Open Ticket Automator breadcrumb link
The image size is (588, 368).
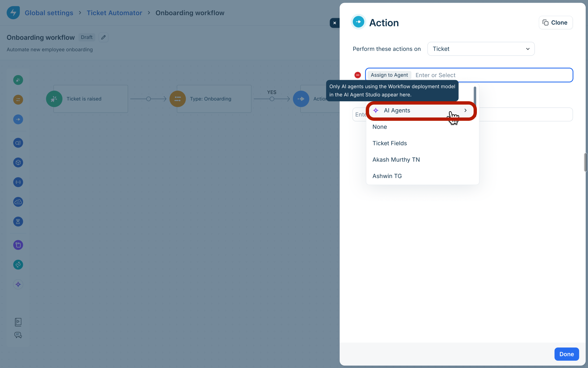click(x=114, y=13)
